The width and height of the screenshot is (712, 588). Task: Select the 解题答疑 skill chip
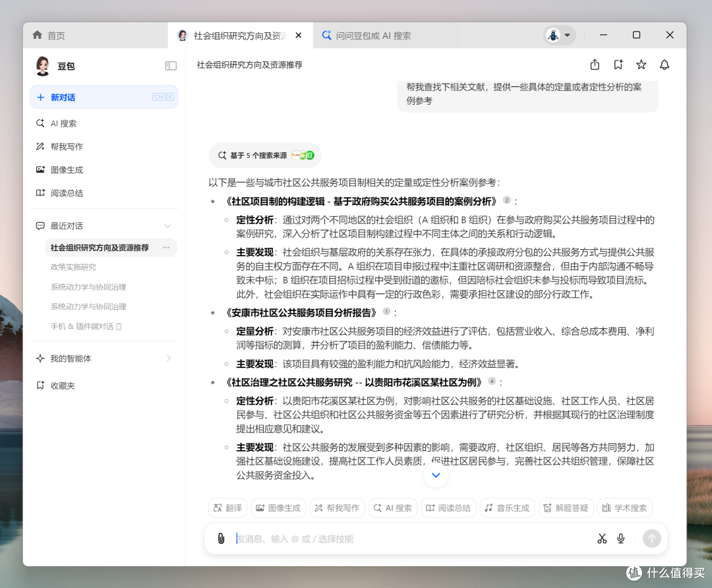pyautogui.click(x=566, y=508)
